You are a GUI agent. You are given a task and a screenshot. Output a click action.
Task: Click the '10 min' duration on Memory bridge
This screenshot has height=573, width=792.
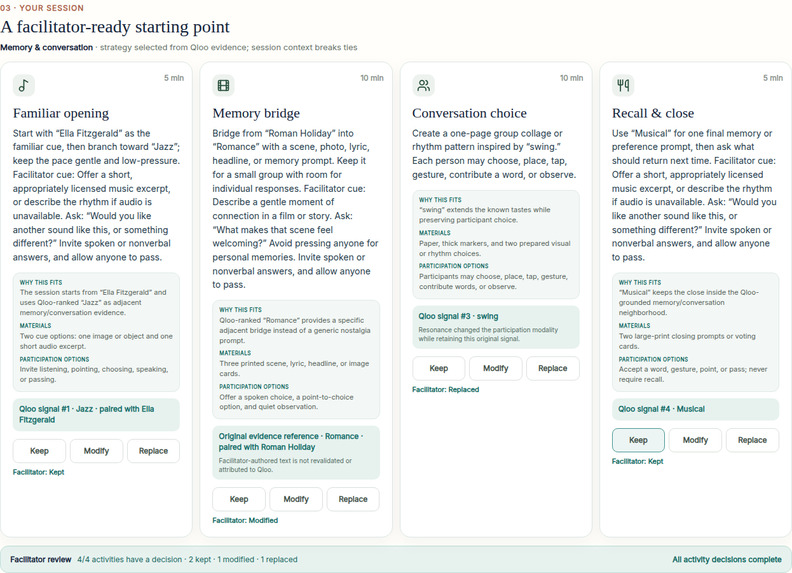pyautogui.click(x=372, y=78)
